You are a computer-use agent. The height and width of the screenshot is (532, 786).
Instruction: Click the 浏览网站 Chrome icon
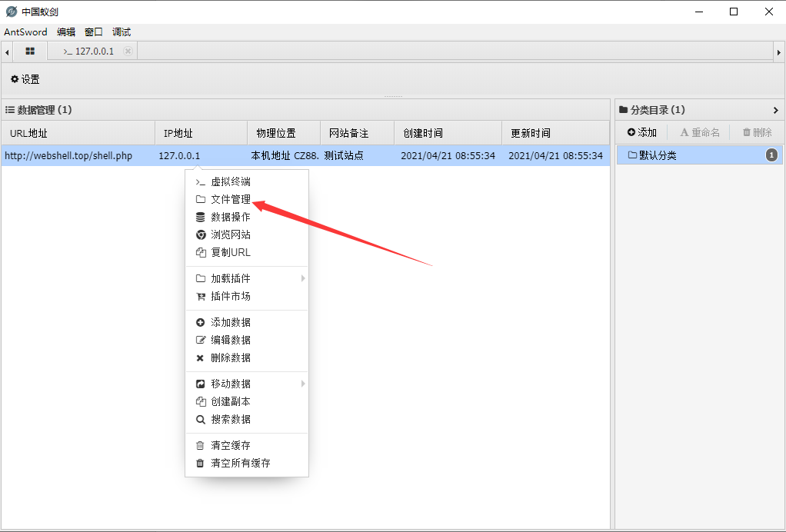point(200,235)
